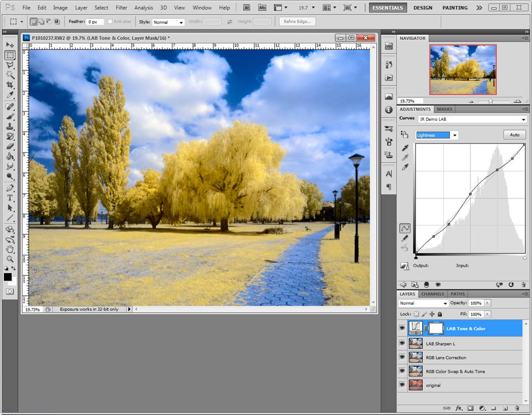Select the Move tool

[10, 45]
